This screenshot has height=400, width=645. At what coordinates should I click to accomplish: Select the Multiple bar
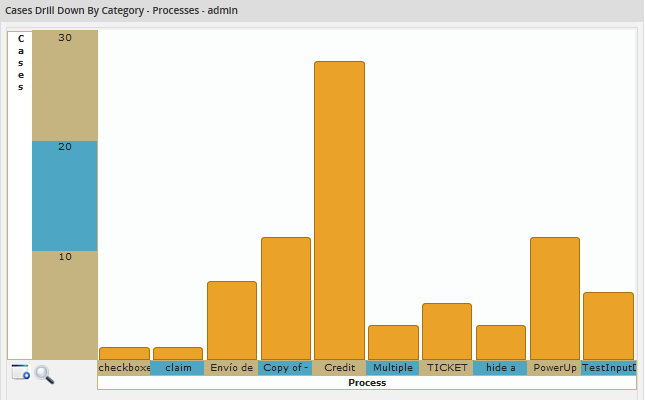393,342
